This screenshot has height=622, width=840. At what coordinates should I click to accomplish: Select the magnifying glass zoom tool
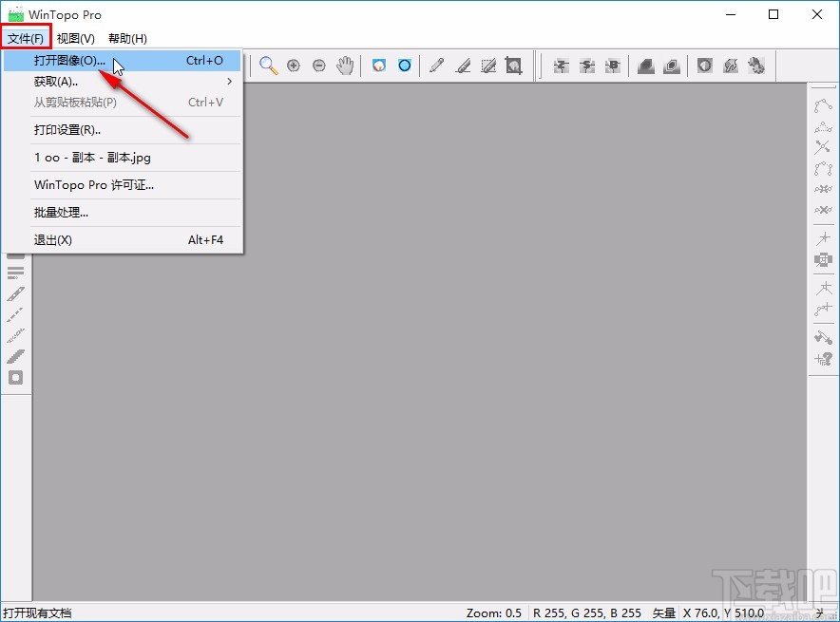coord(268,66)
